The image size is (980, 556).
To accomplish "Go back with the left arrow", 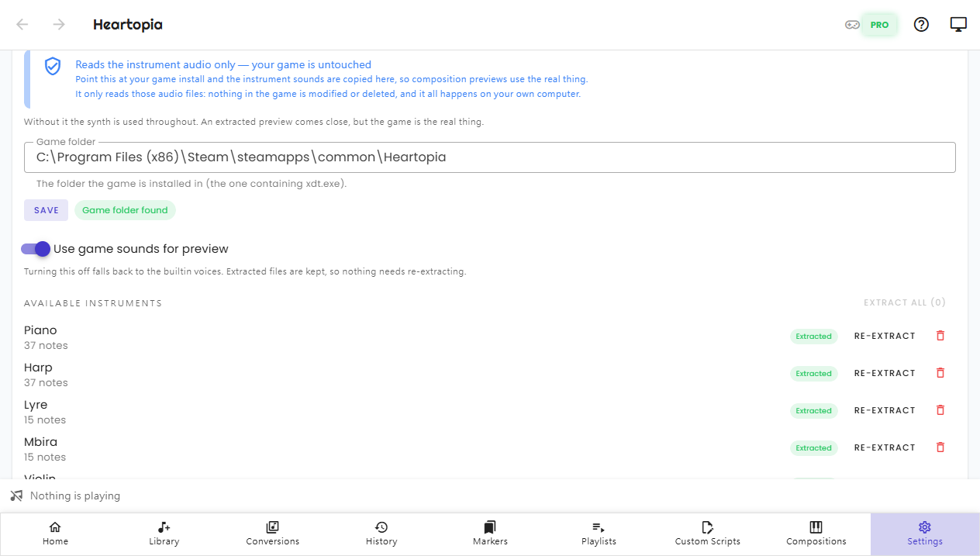I will 22,24.
